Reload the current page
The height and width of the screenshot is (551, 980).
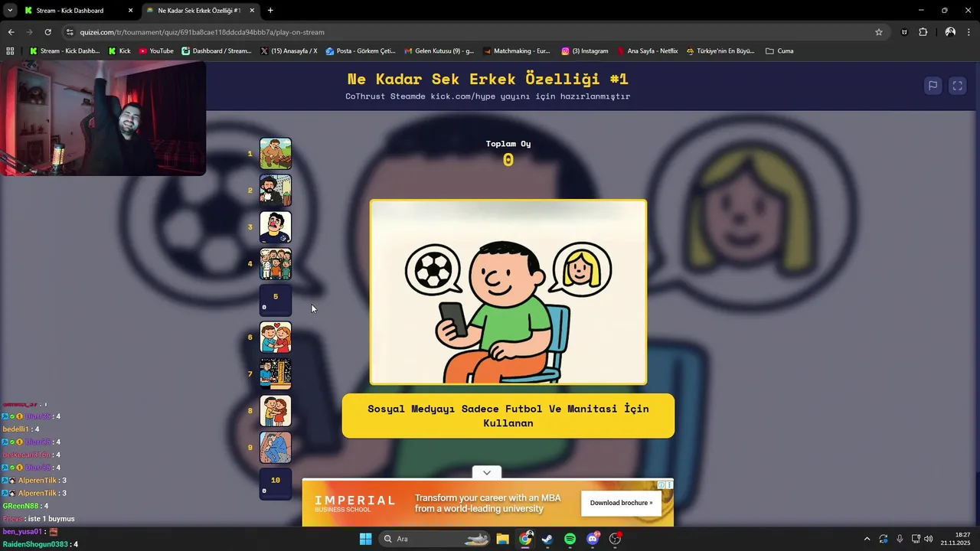click(x=47, y=32)
